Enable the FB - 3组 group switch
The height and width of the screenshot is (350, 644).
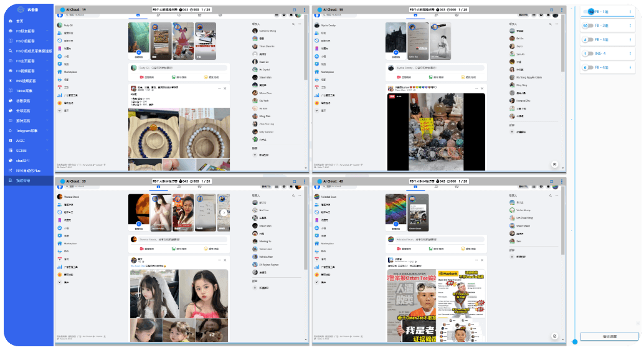click(589, 40)
